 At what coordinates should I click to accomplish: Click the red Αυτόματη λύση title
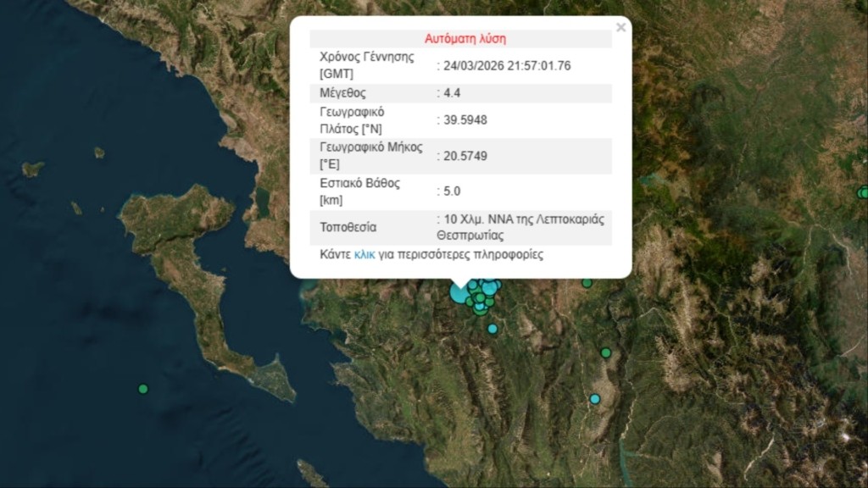tap(466, 38)
